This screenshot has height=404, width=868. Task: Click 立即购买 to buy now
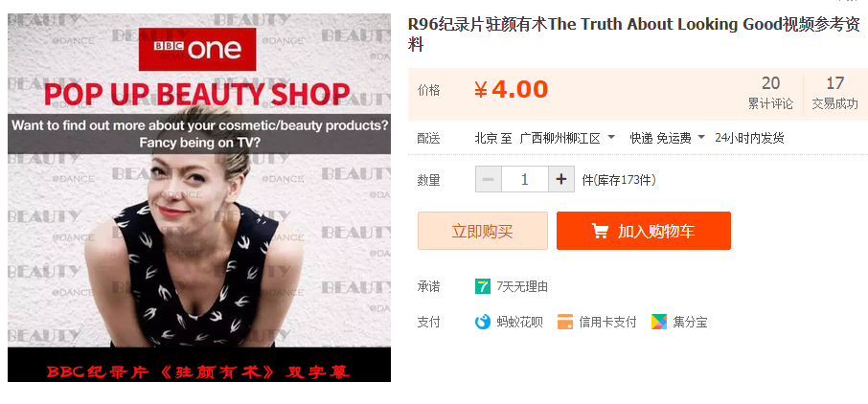pyautogui.click(x=483, y=231)
